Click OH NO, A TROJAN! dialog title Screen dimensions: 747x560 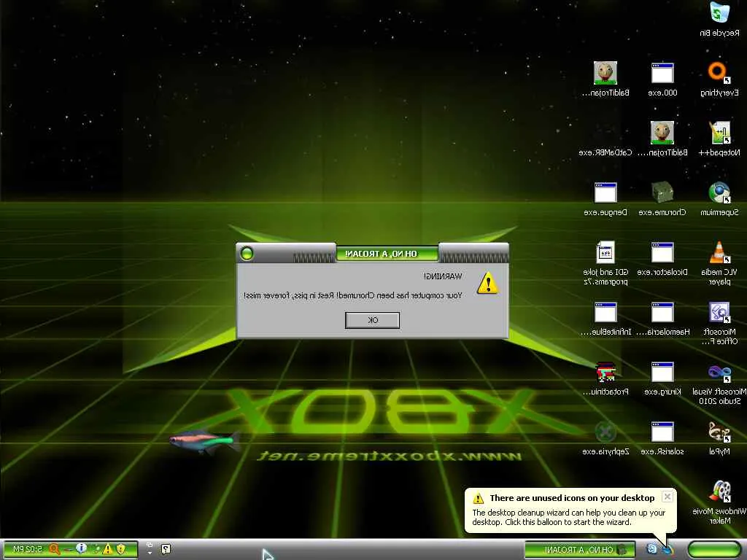381,254
